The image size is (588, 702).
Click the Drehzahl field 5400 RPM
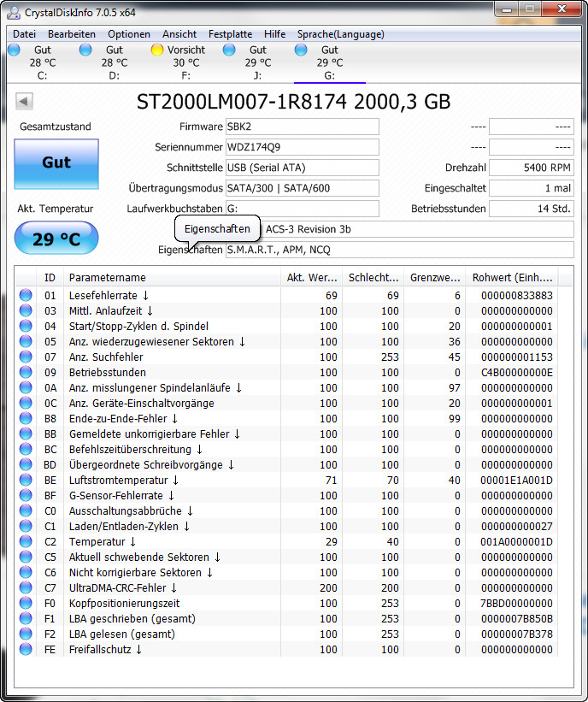(x=532, y=168)
